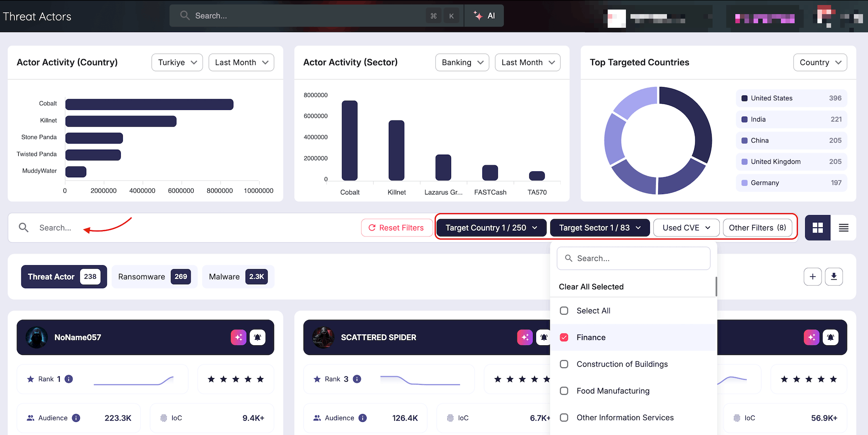Click the Rank 1 trend sparkline
The image size is (868, 435).
pyautogui.click(x=134, y=380)
